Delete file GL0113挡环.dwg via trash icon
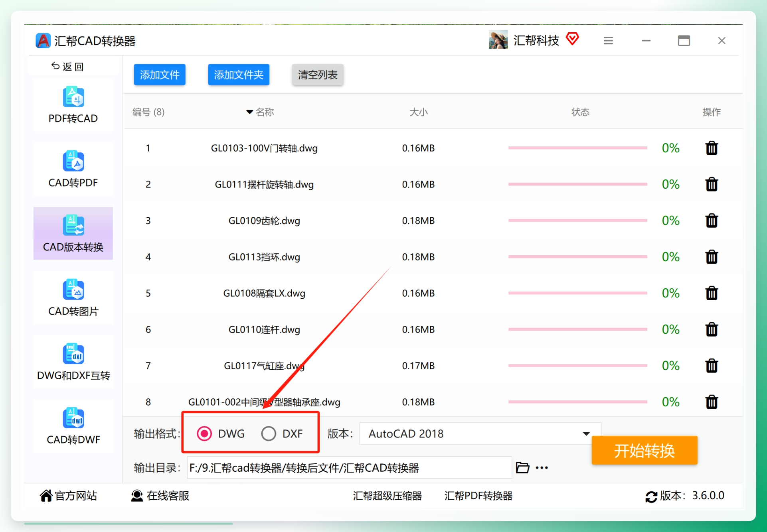Viewport: 767px width, 532px height. coord(712,257)
